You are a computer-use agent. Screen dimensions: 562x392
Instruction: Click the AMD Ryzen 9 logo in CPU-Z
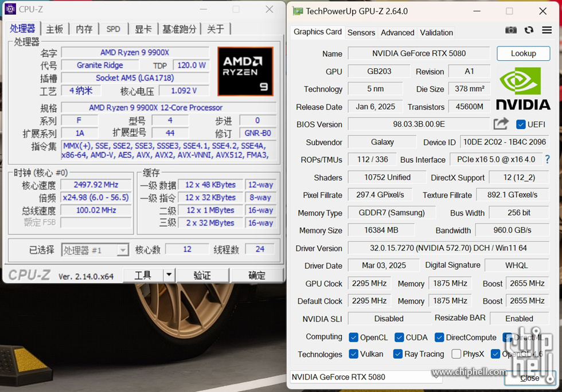click(245, 71)
